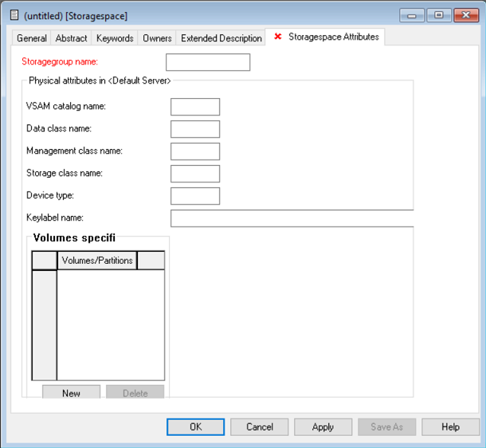
Task: Click the Storagegroup name input field
Action: pyautogui.click(x=207, y=62)
